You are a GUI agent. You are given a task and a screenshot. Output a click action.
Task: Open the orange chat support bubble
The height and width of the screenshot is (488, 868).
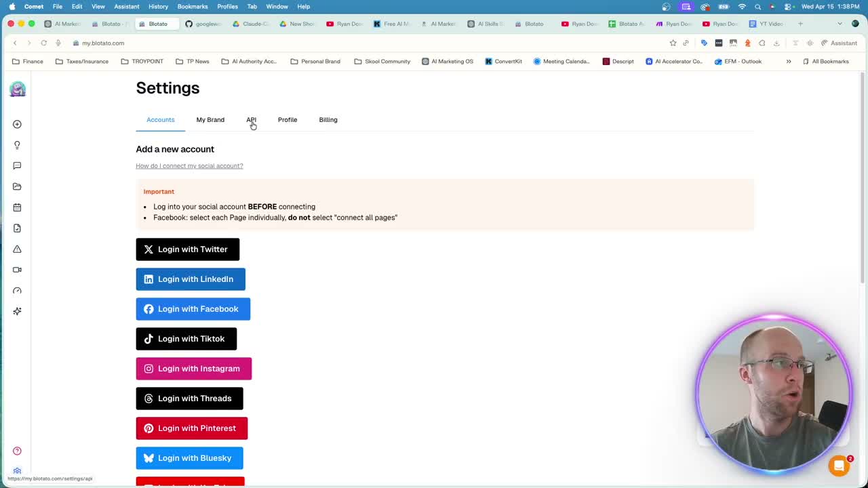[x=840, y=466]
